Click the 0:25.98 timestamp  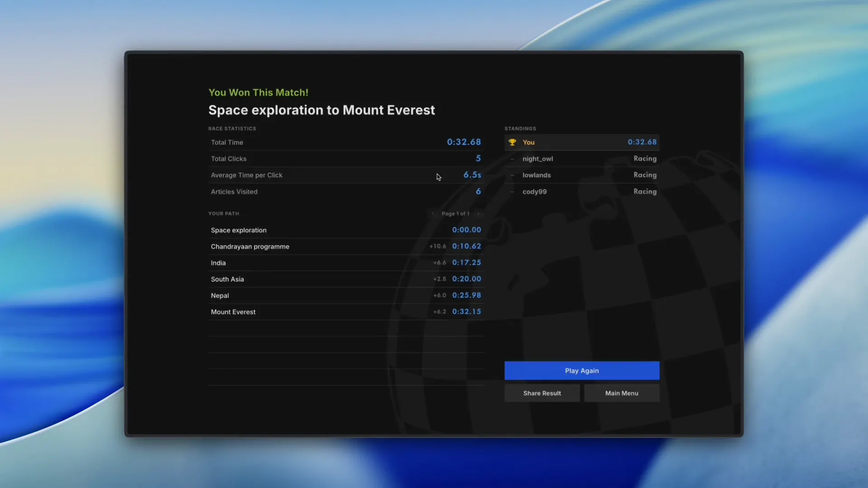pyautogui.click(x=467, y=295)
